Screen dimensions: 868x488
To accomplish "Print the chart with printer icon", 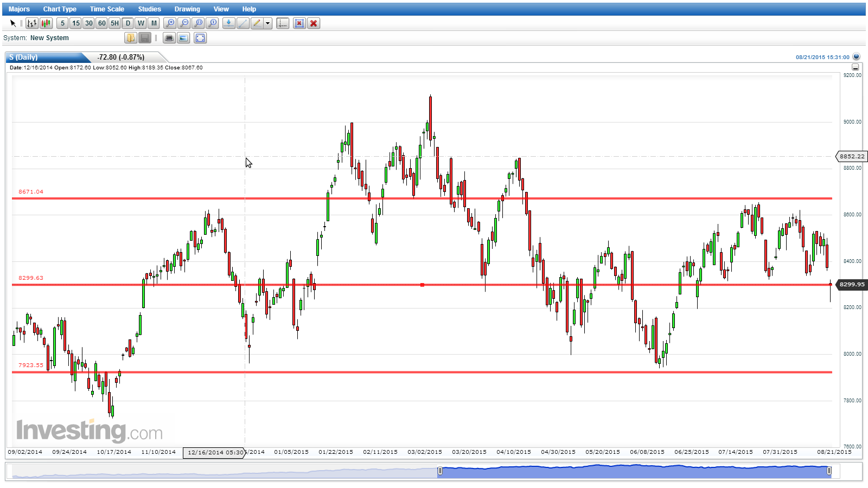I will pos(169,38).
